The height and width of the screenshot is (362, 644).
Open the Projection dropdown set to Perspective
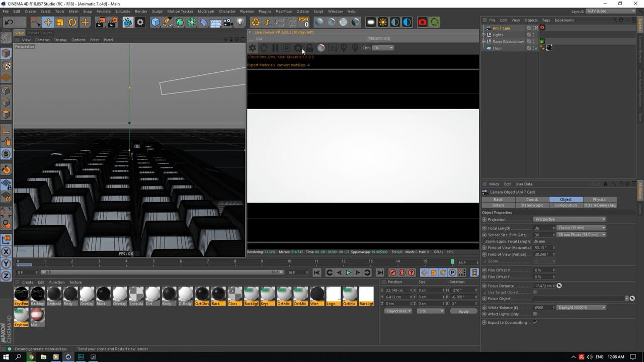[570, 219]
